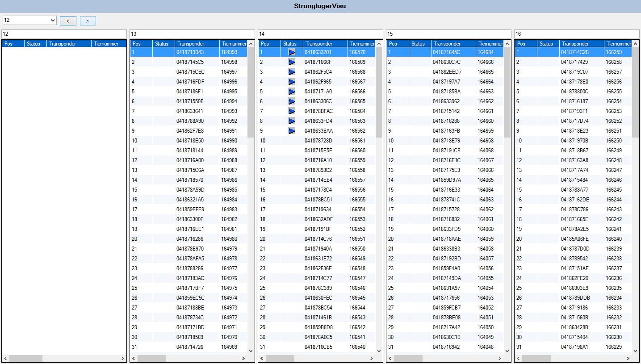Viewport: 641px width, 364px height.
Task: Select Tiernummer 166540 cell
Action: click(x=361, y=347)
